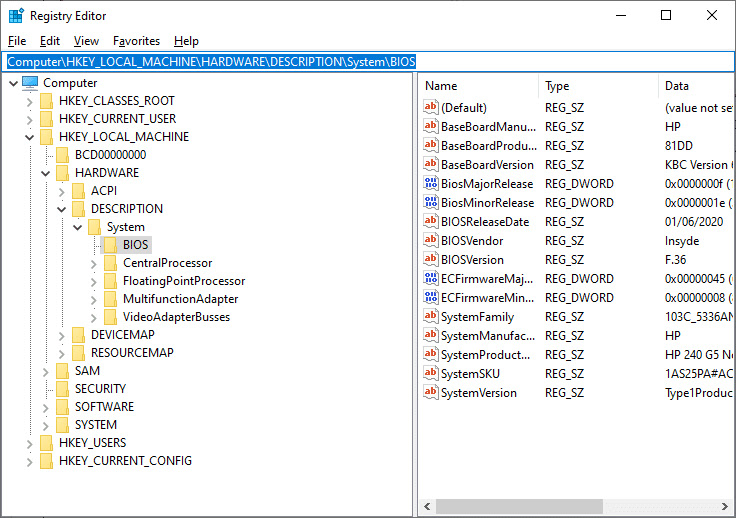Click the Computer monitor icon in tree
736x518 pixels.
30,83
